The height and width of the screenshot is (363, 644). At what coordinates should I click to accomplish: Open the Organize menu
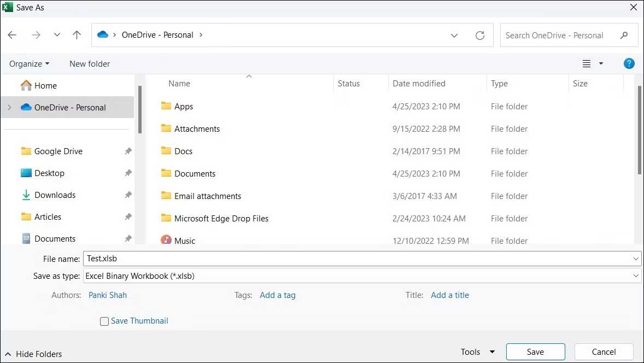29,63
